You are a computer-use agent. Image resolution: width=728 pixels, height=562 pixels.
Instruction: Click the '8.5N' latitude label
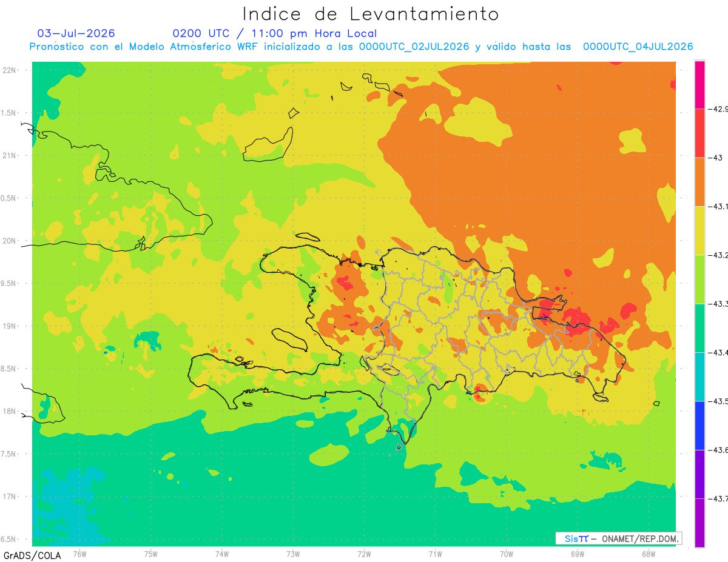point(9,369)
